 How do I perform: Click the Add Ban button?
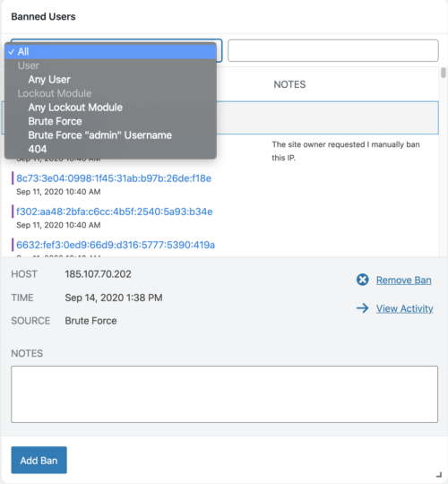pos(39,460)
